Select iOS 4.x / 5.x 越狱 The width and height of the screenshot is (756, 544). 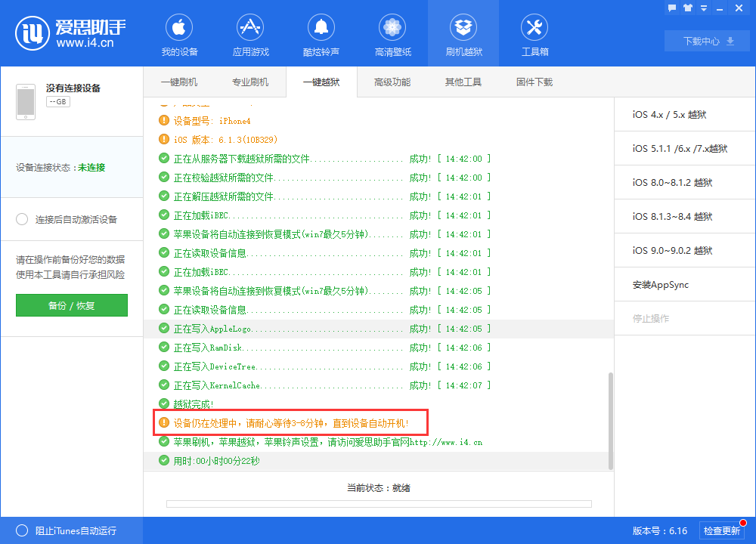click(685, 114)
